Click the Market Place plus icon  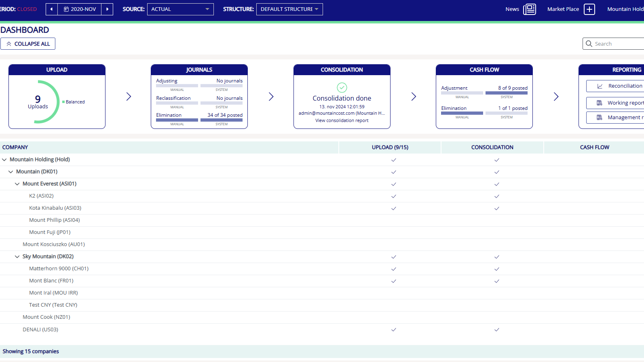[x=589, y=9]
